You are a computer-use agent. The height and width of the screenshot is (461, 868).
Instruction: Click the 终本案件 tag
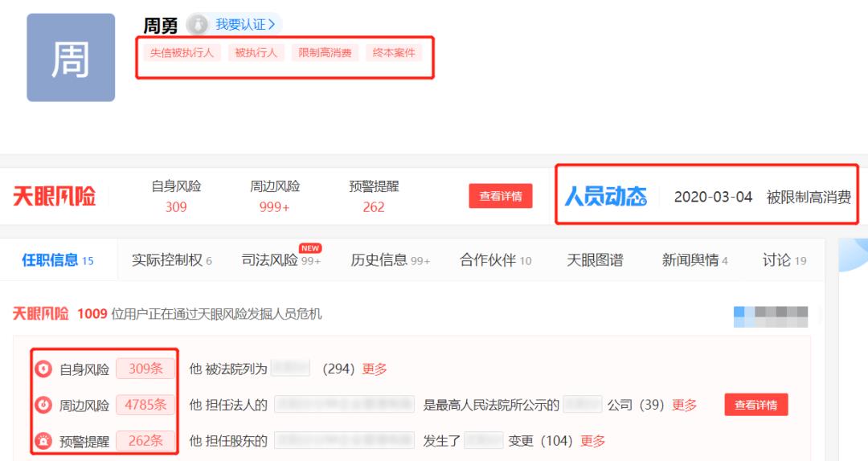(394, 53)
